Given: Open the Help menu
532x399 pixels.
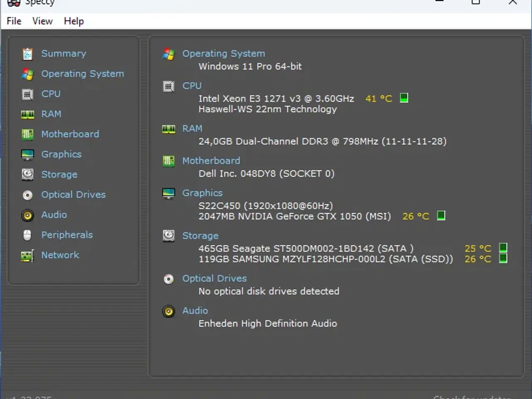Looking at the screenshot, I should 74,21.
